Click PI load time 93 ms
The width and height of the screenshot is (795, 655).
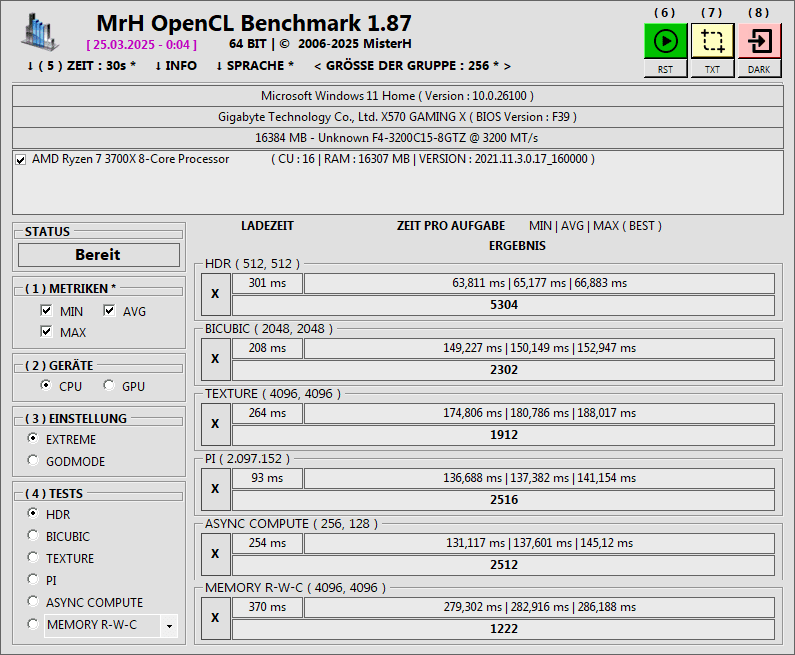coord(267,478)
